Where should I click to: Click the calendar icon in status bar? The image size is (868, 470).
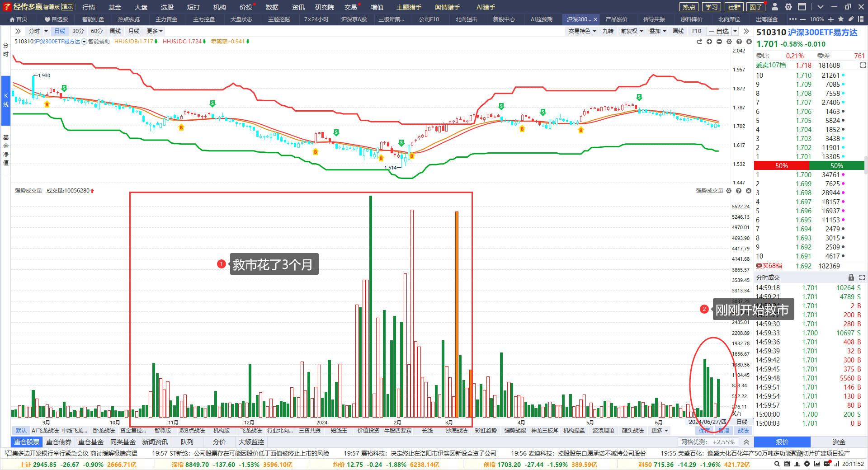click(x=787, y=464)
